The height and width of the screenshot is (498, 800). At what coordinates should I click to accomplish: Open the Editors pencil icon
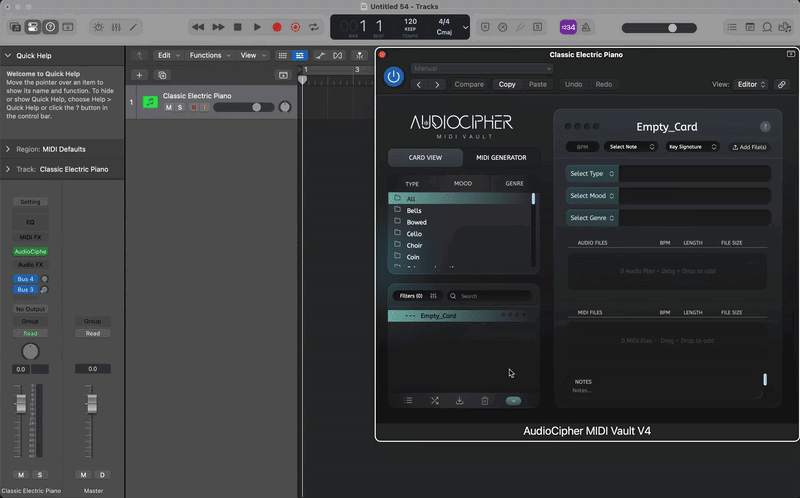134,27
